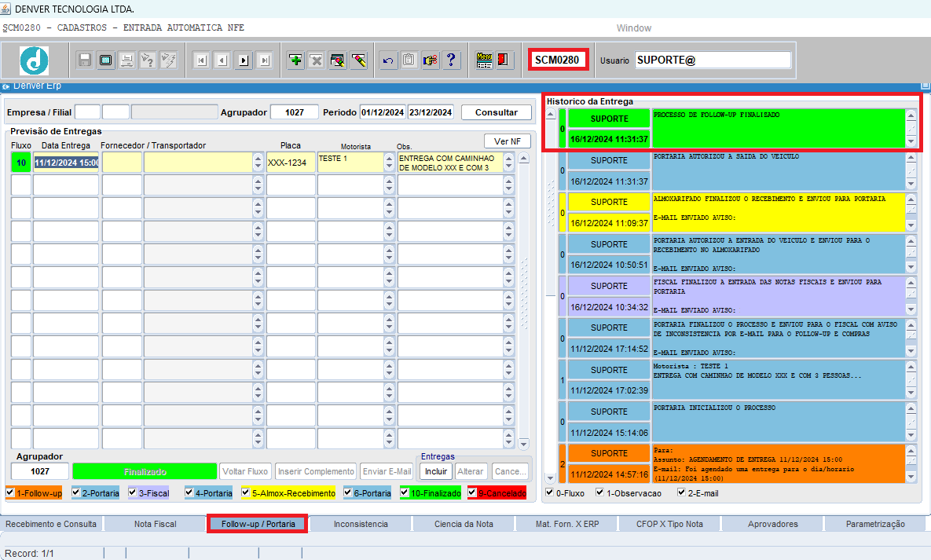The height and width of the screenshot is (560, 931).
Task: Click the Voltar Fluxo button
Action: click(x=245, y=471)
